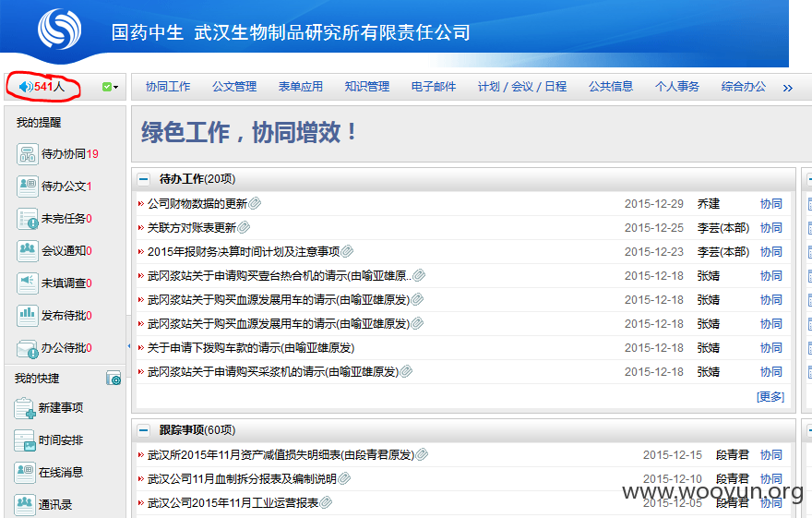Click 协同 link in the 2015-12-25 row

point(771,228)
